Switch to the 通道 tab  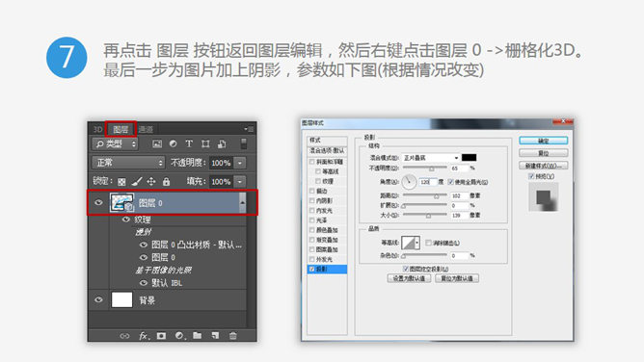tap(146, 130)
